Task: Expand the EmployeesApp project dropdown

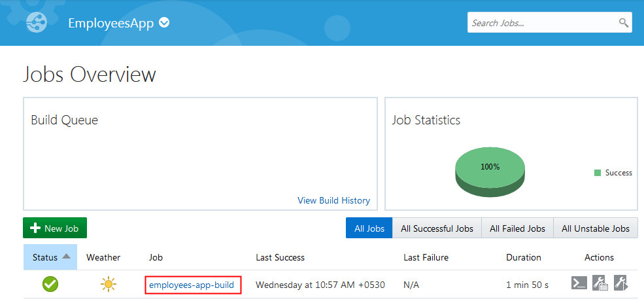Action: pyautogui.click(x=164, y=23)
